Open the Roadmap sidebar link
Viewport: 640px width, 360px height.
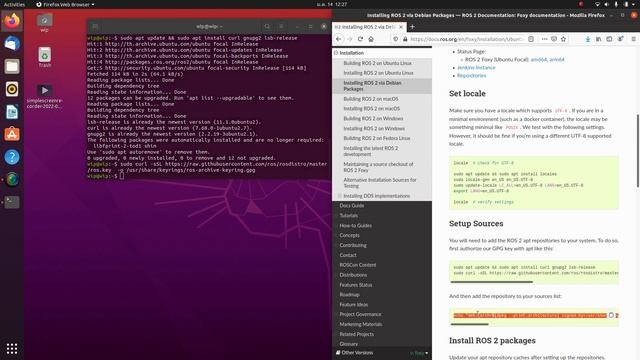349,295
